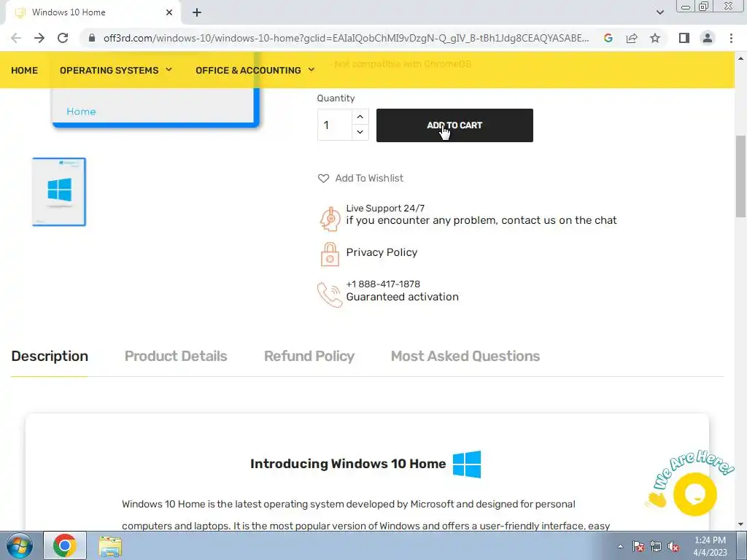
Task: Go back using the browser back arrow
Action: point(16,38)
